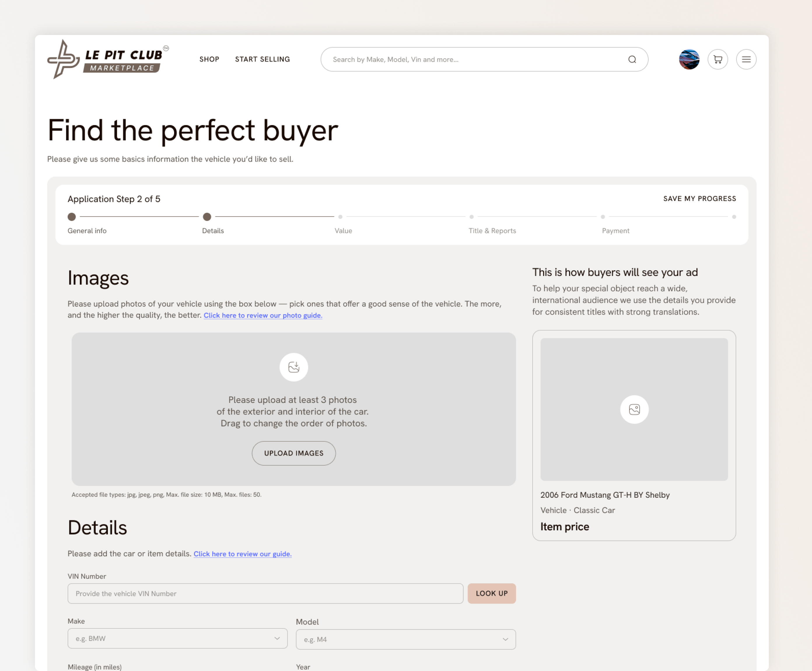The image size is (812, 671).
Task: Click the 'Accepted file types' note
Action: 166,494
